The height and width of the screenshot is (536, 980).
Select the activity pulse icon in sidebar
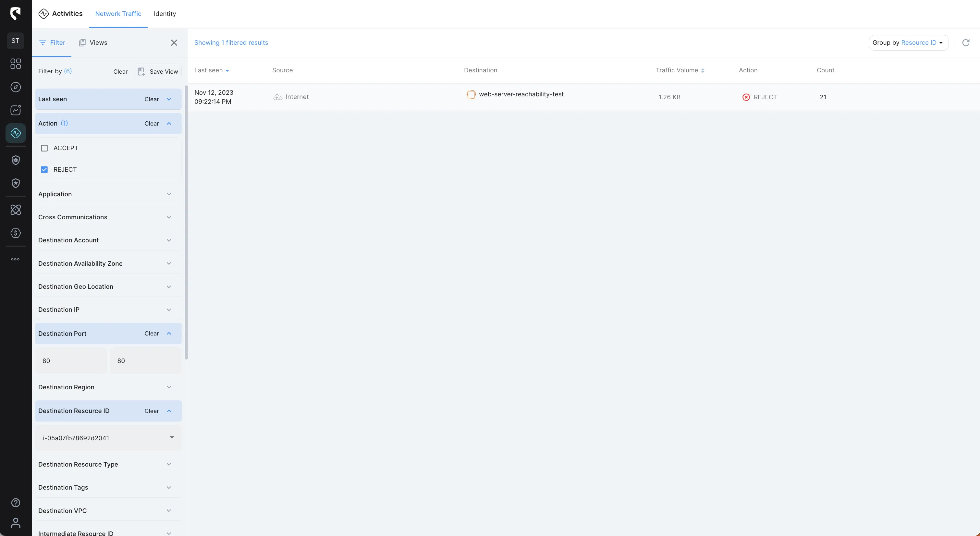[16, 133]
